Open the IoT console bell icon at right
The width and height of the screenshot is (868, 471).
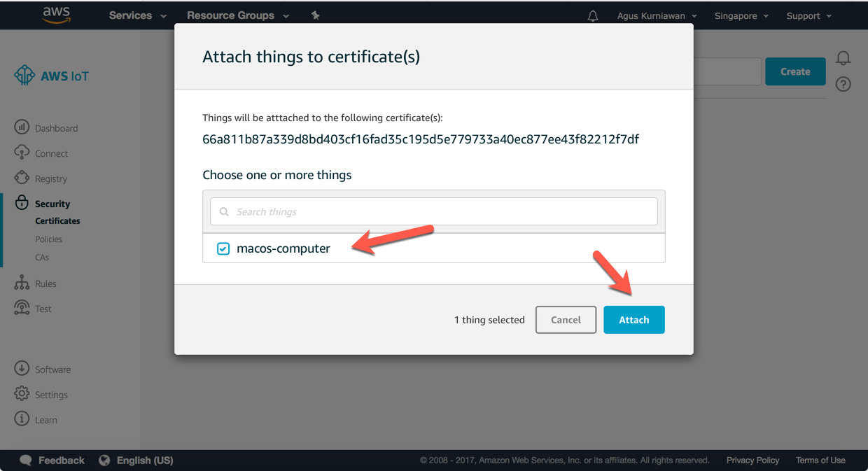tap(843, 58)
